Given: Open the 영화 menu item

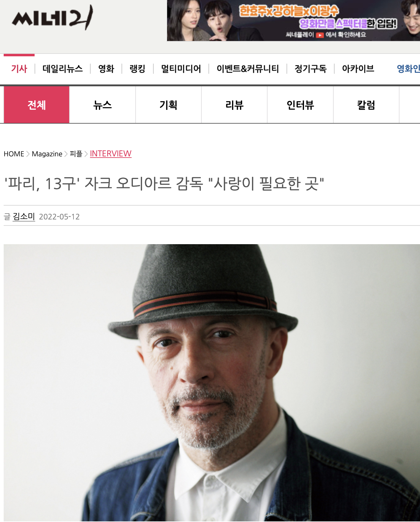Looking at the screenshot, I should coord(106,69).
